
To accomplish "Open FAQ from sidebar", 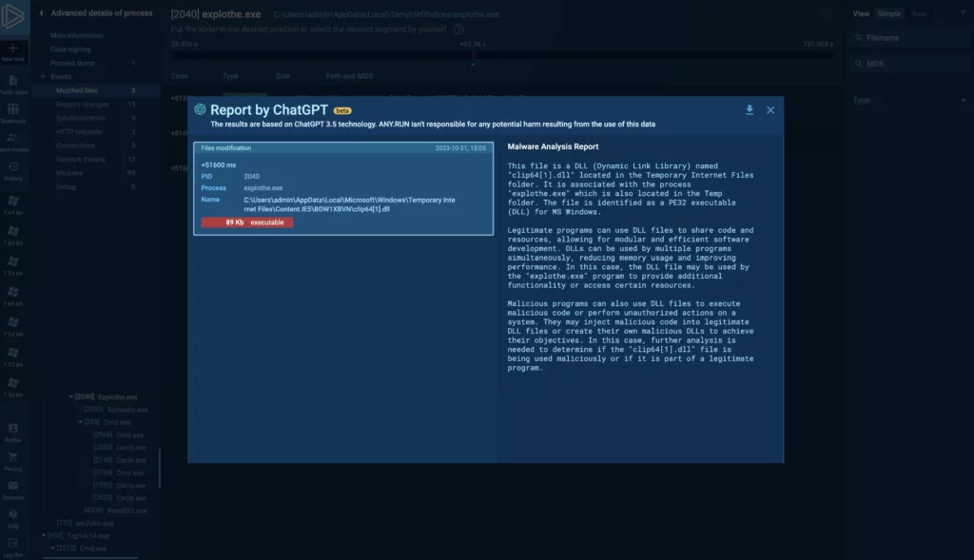I will point(13,518).
